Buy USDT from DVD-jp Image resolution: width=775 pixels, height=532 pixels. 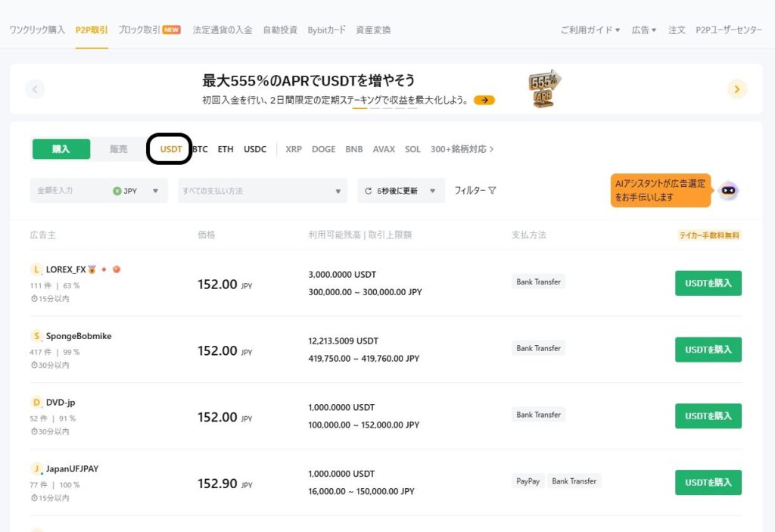click(x=708, y=416)
